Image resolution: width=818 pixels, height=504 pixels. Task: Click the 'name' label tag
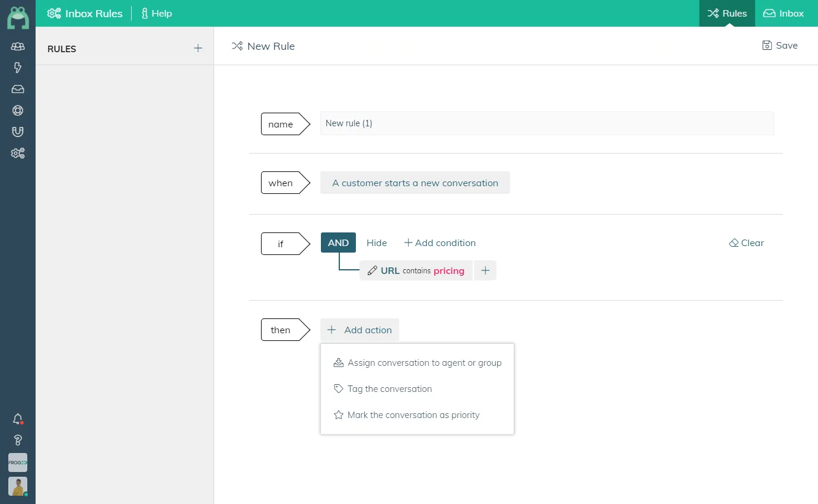pos(286,124)
